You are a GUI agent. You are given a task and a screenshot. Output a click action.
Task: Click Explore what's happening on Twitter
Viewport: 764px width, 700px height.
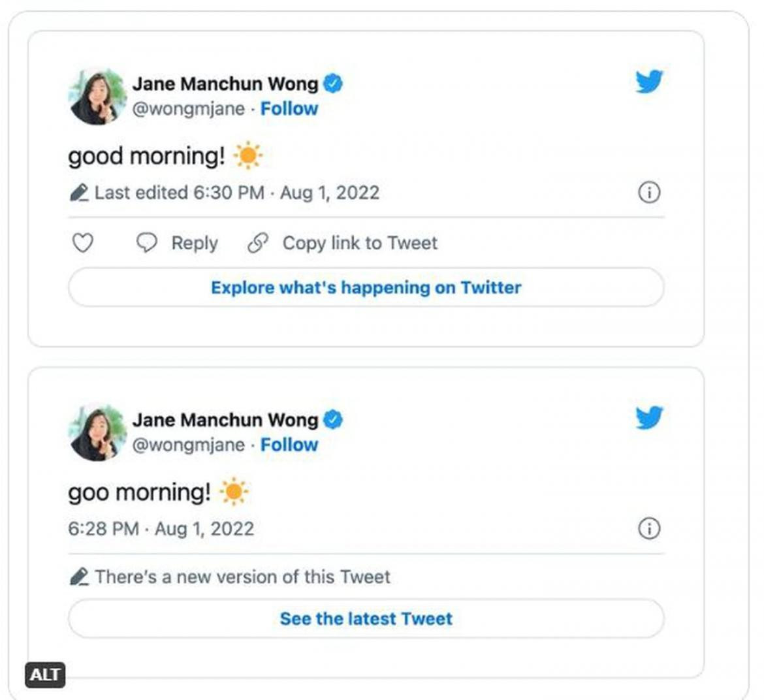366,287
